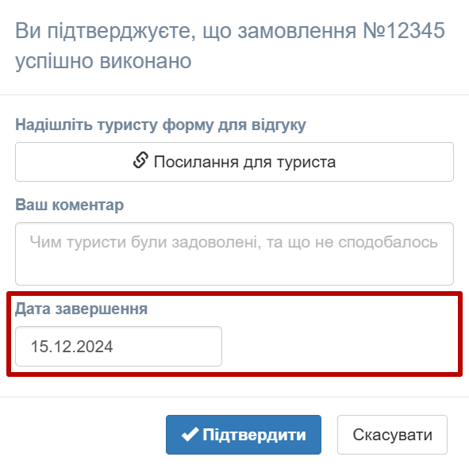The width and height of the screenshot is (469, 476).
Task: Click the date field showing 15.12.2024
Action: click(119, 347)
